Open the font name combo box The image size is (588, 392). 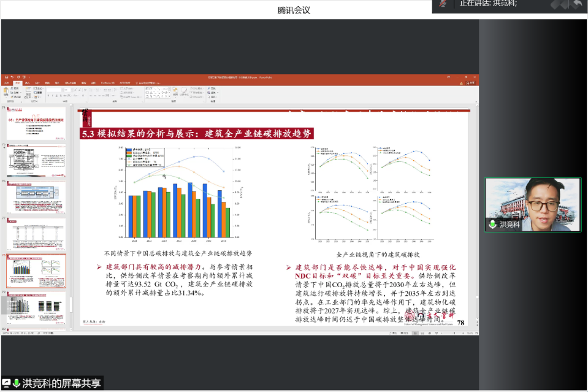55,90
